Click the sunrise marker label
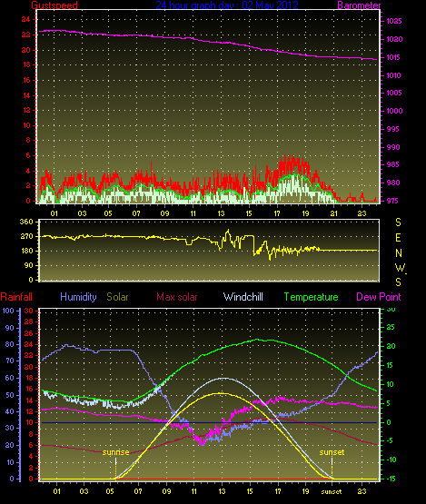Viewport: 426px width, 504px height. coord(115,452)
